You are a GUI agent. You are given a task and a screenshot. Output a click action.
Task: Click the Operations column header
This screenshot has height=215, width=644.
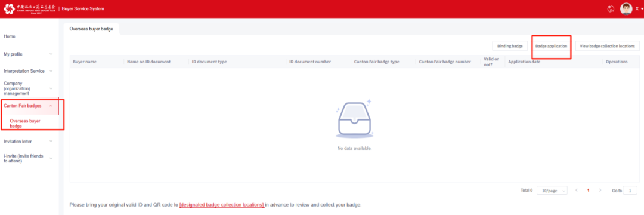(617, 62)
